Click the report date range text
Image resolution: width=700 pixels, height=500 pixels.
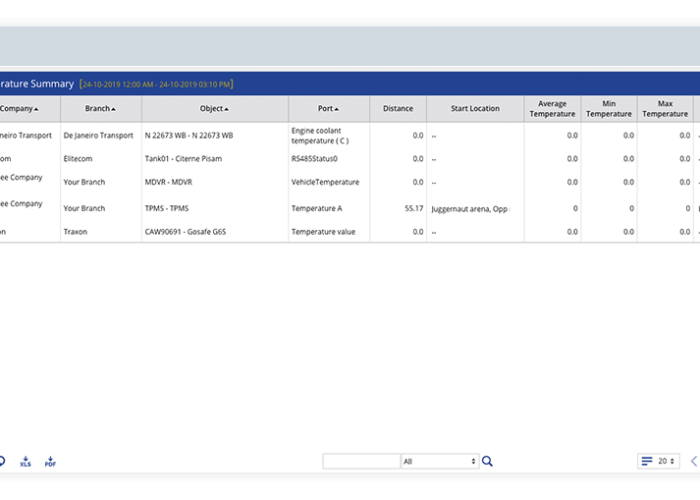(156, 84)
